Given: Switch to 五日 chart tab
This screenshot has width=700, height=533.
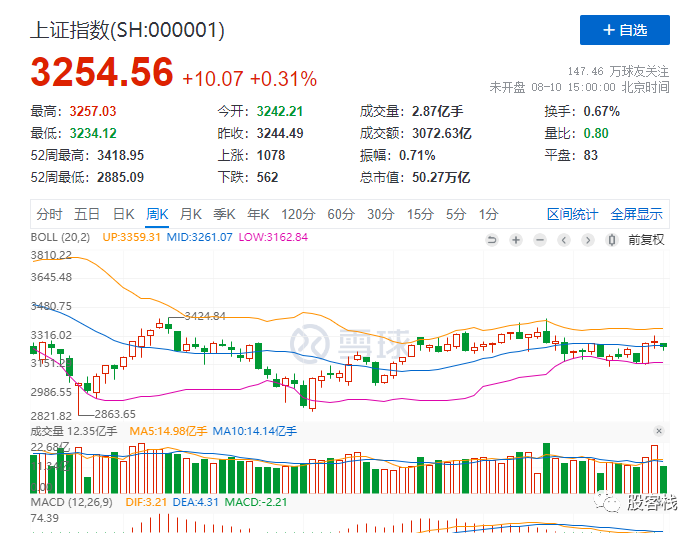Looking at the screenshot, I should (x=87, y=214).
